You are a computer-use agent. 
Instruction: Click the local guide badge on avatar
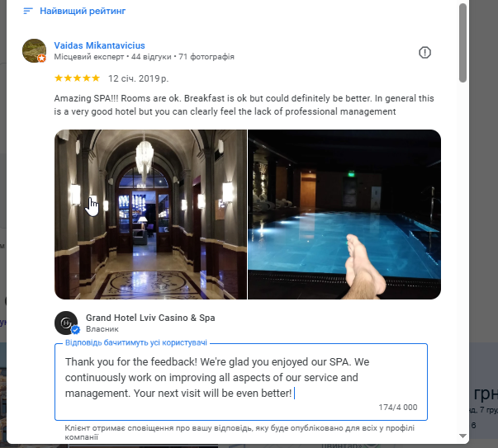point(41,59)
